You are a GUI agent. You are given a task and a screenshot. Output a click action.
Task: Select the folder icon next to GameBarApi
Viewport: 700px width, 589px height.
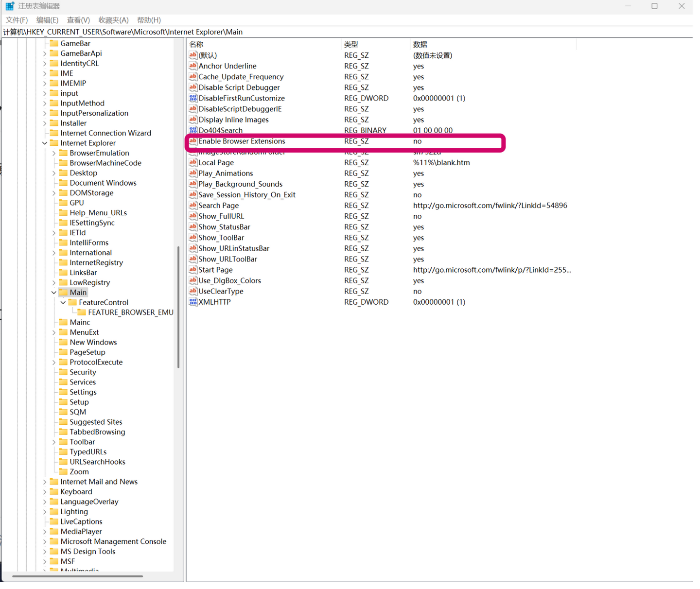54,53
